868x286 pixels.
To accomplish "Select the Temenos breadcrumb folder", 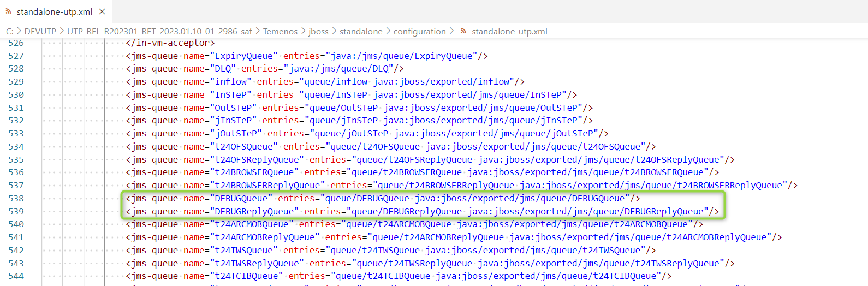I will click(280, 31).
